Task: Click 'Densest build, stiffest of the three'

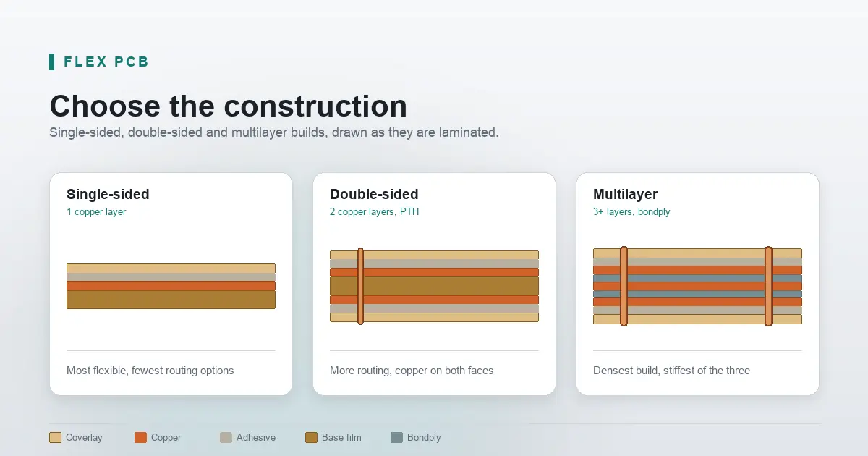Action: point(671,371)
